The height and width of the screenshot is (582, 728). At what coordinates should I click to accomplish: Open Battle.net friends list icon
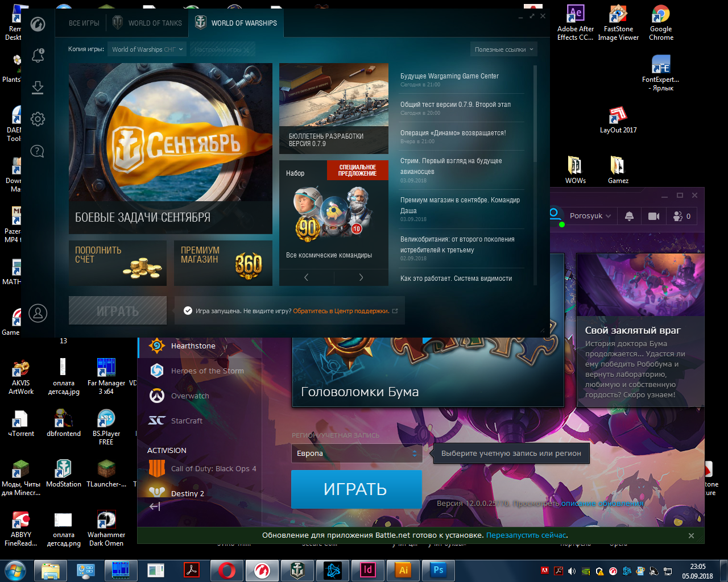coord(681,216)
